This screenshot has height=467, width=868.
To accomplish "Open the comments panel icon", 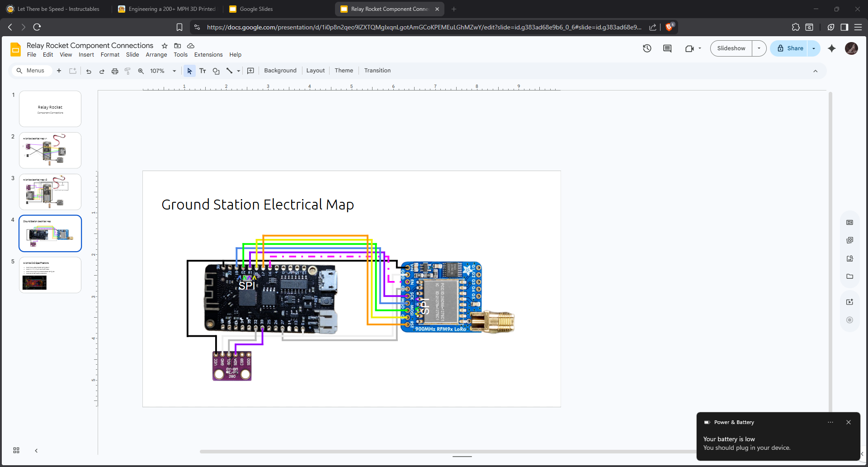I will 667,48.
